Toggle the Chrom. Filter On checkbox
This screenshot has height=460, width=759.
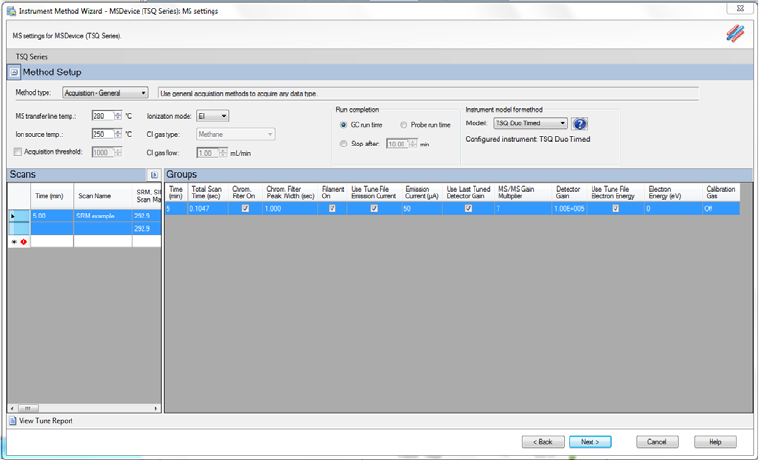point(245,209)
